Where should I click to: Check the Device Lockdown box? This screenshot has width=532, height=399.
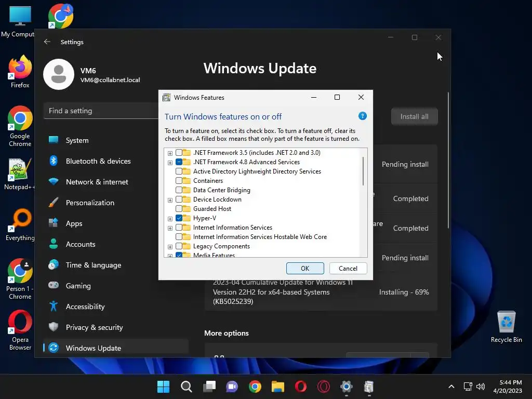pos(179,199)
